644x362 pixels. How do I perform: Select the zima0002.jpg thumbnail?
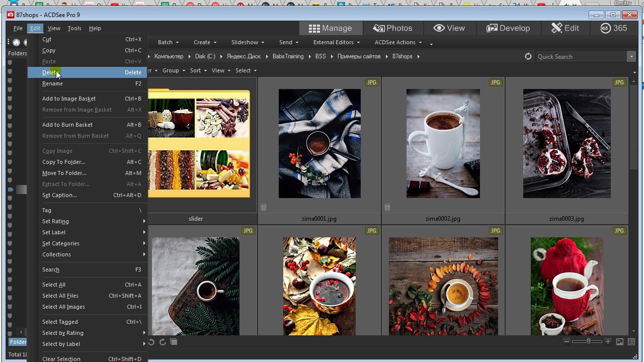point(443,144)
